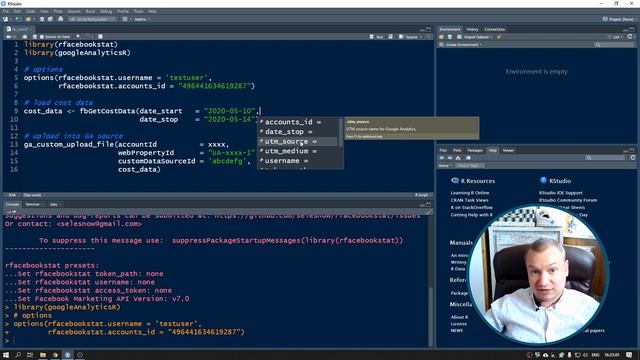Open the Session menu
Screen dimensions: 640x360
pyautogui.click(x=74, y=11)
